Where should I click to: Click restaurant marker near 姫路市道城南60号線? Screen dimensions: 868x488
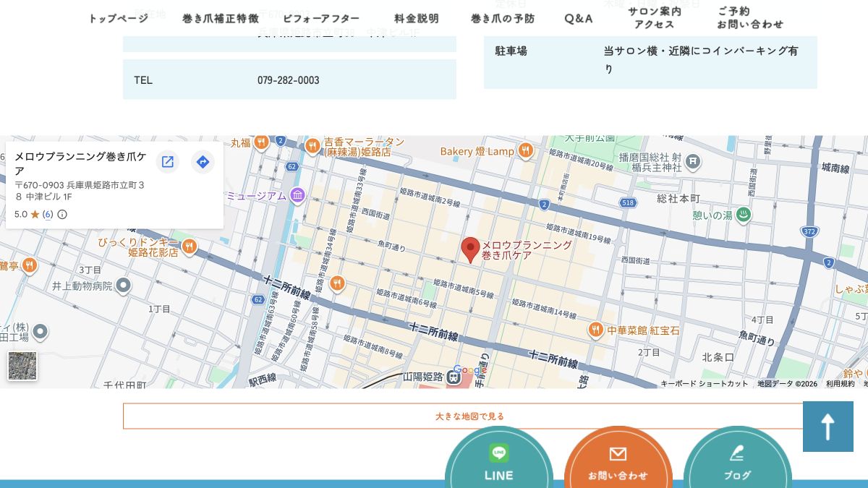336,283
